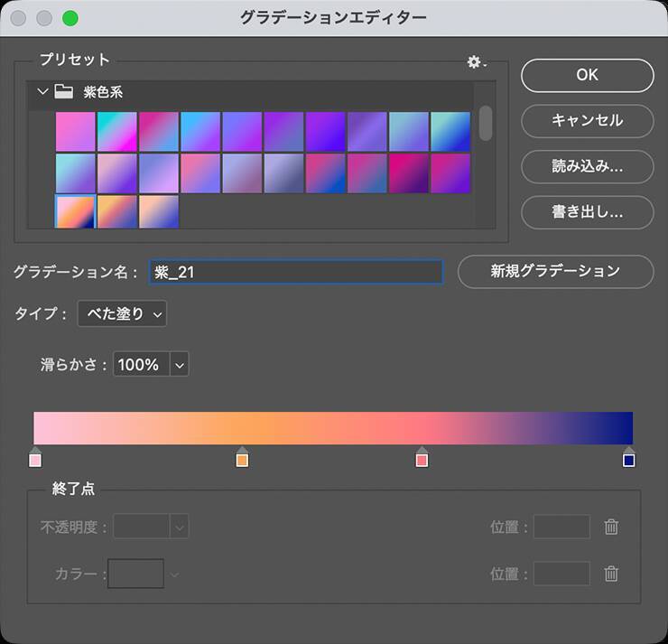Click the 読み込み... button
The width and height of the screenshot is (668, 644).
coord(587,166)
